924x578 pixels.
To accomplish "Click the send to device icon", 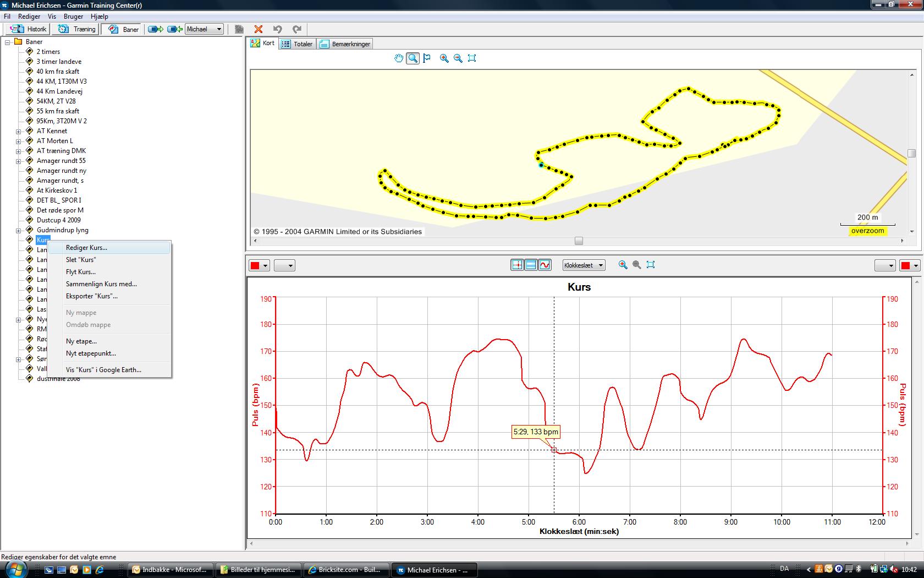I will 156,29.
